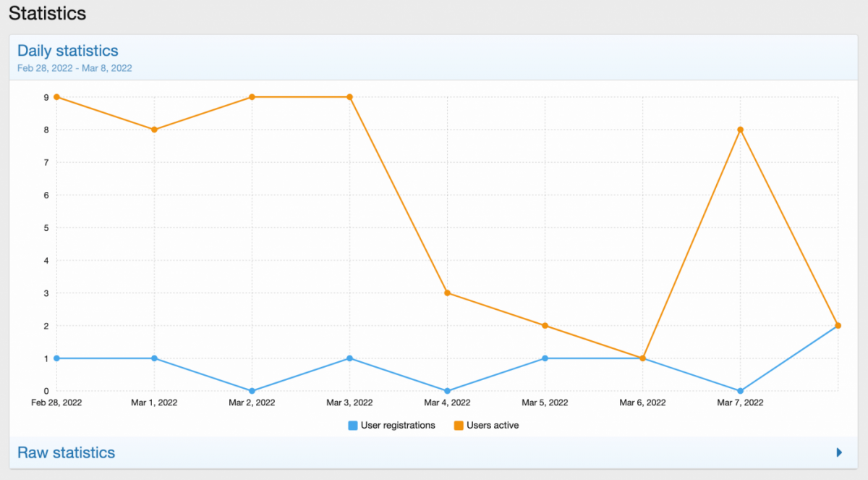868x480 pixels.
Task: Click the orange Users active color swatch
Action: (x=459, y=425)
